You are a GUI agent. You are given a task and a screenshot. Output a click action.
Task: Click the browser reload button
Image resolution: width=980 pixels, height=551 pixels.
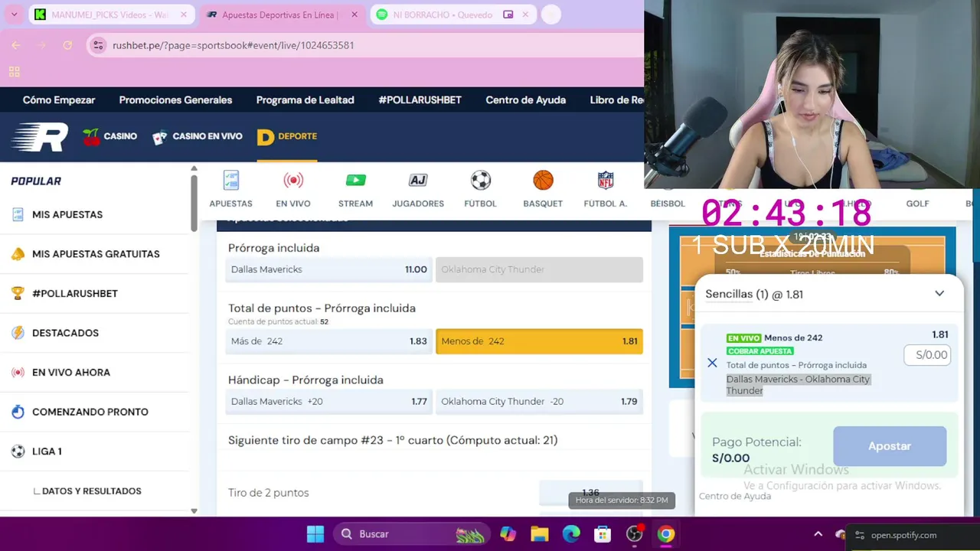click(67, 45)
